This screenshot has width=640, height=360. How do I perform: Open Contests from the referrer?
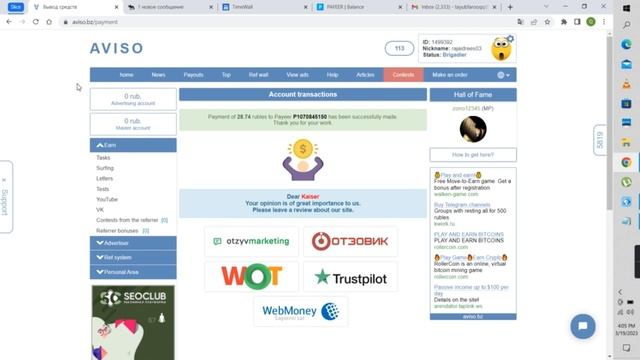tap(127, 220)
